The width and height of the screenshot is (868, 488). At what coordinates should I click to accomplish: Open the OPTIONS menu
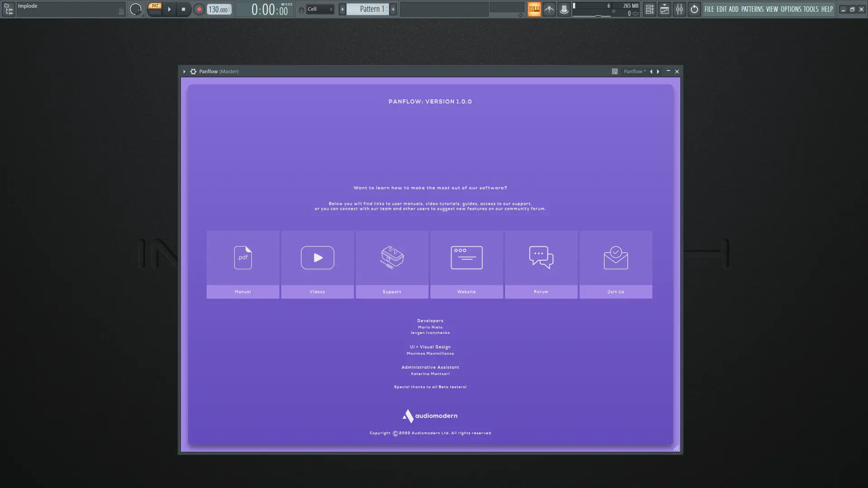point(791,9)
